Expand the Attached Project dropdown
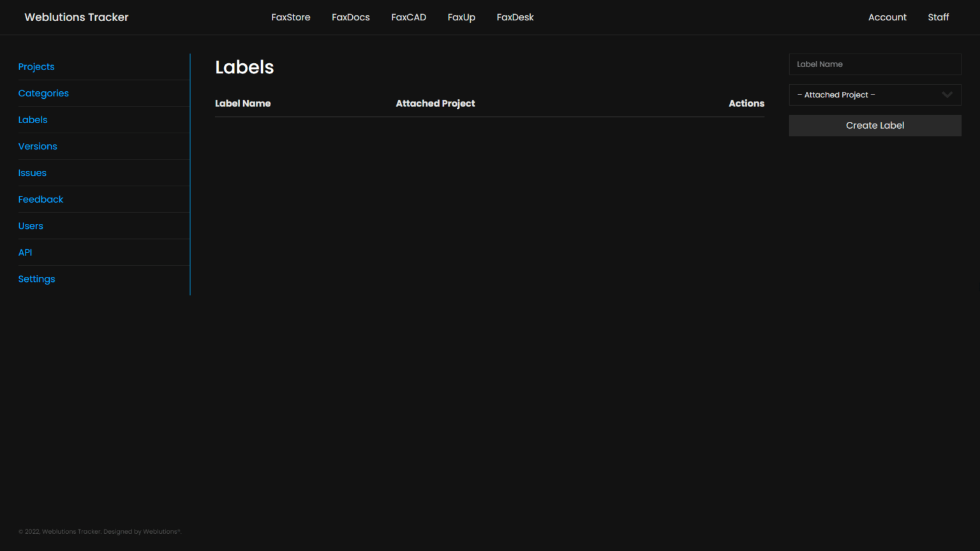This screenshot has width=980, height=551. pyautogui.click(x=875, y=95)
